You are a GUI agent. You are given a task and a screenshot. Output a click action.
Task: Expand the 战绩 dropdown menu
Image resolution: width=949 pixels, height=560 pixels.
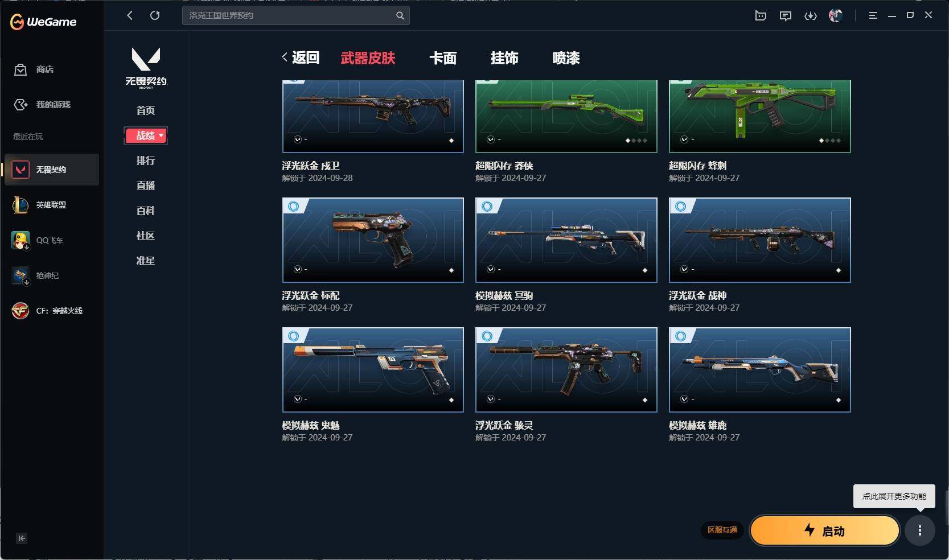146,135
